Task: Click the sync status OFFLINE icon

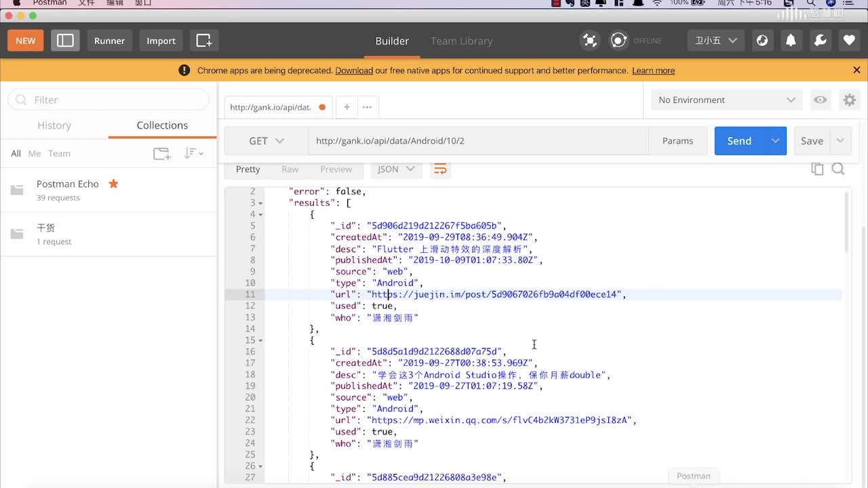Action: [x=618, y=41]
